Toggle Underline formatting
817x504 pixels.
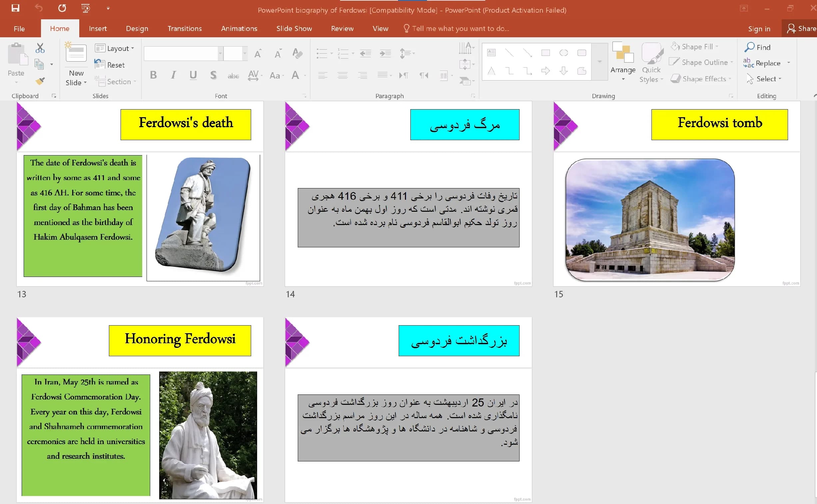[x=193, y=75]
